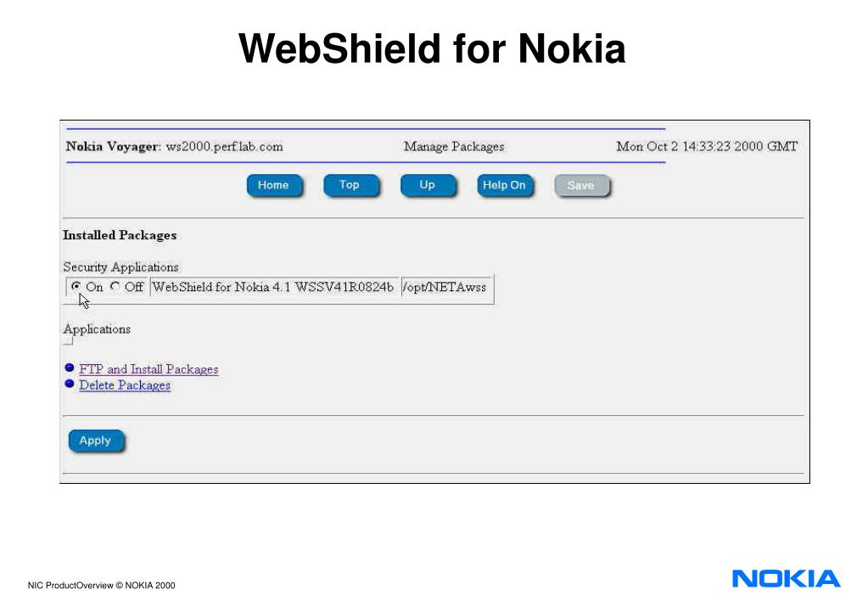
Task: Click the Manage Packages page title
Action: pyautogui.click(x=454, y=147)
